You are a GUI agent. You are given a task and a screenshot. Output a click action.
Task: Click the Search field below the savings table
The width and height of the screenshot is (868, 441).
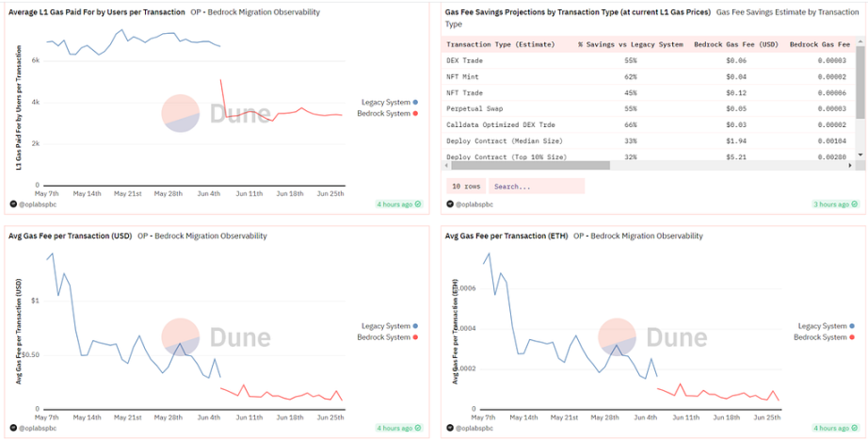pos(536,187)
